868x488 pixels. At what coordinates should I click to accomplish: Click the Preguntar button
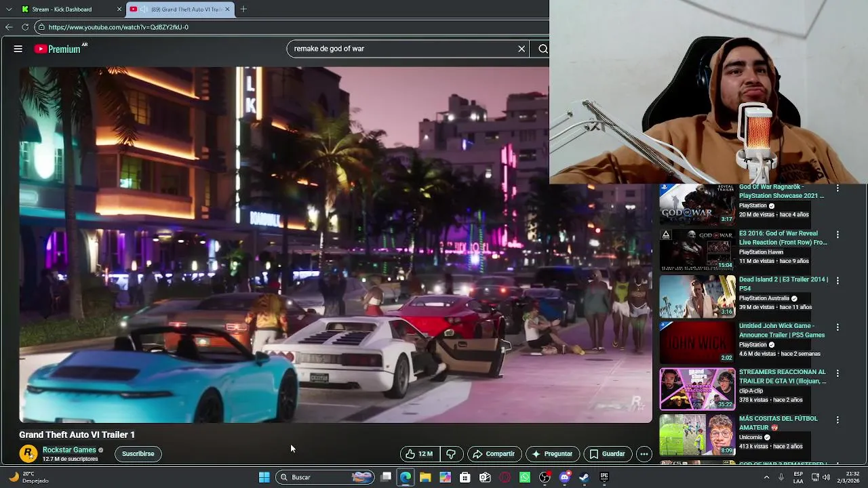pos(552,454)
